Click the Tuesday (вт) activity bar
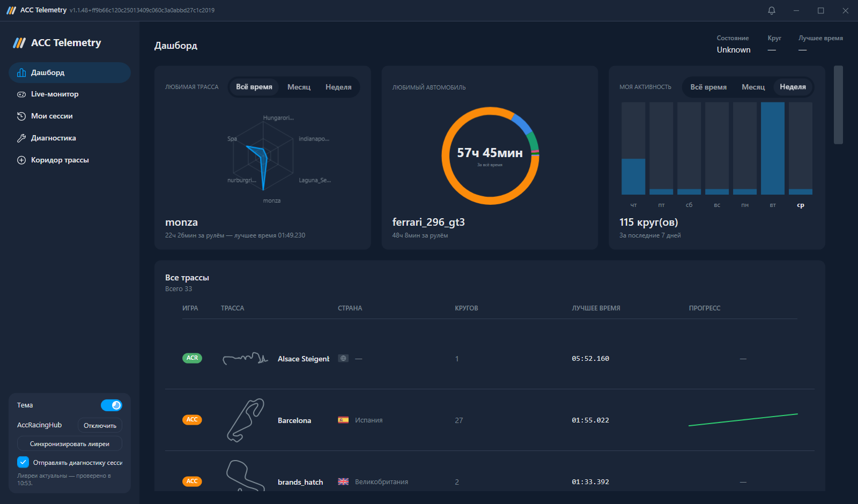 click(x=773, y=149)
